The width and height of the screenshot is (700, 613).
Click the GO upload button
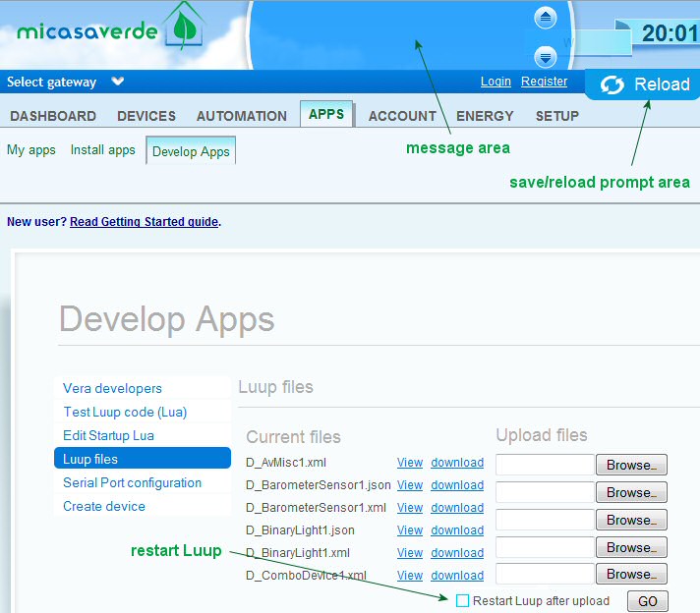click(647, 601)
